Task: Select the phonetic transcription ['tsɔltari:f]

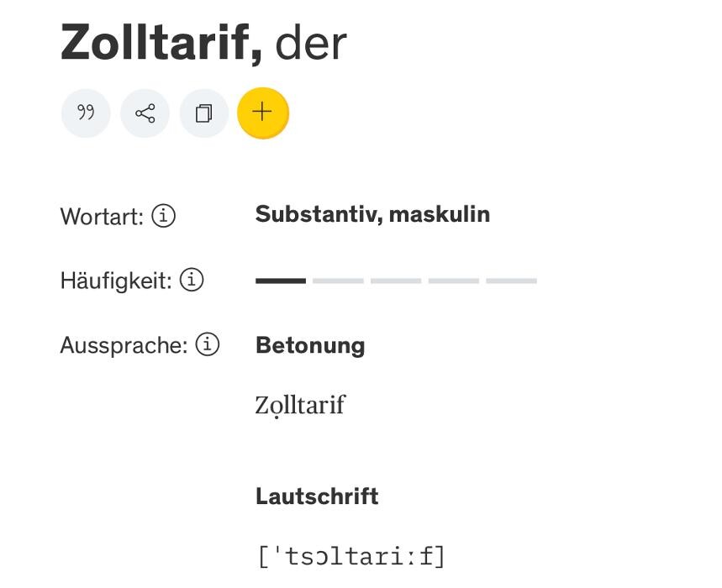Action: 351,555
